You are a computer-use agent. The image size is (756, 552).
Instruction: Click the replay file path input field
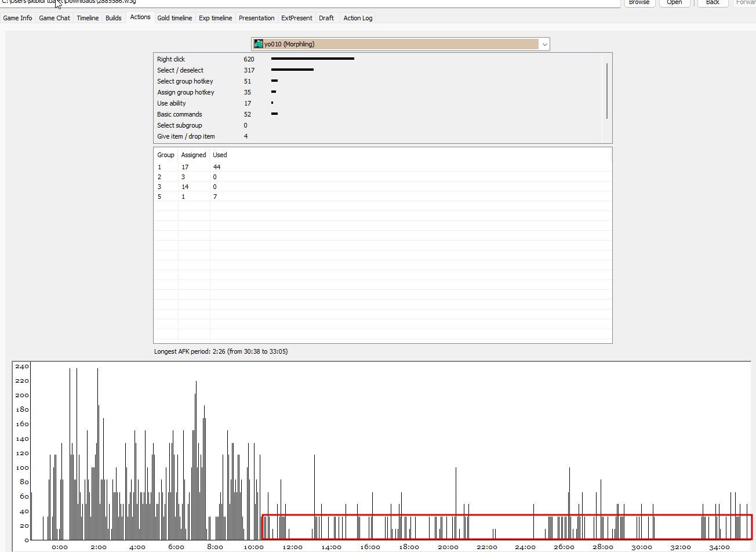point(310,3)
